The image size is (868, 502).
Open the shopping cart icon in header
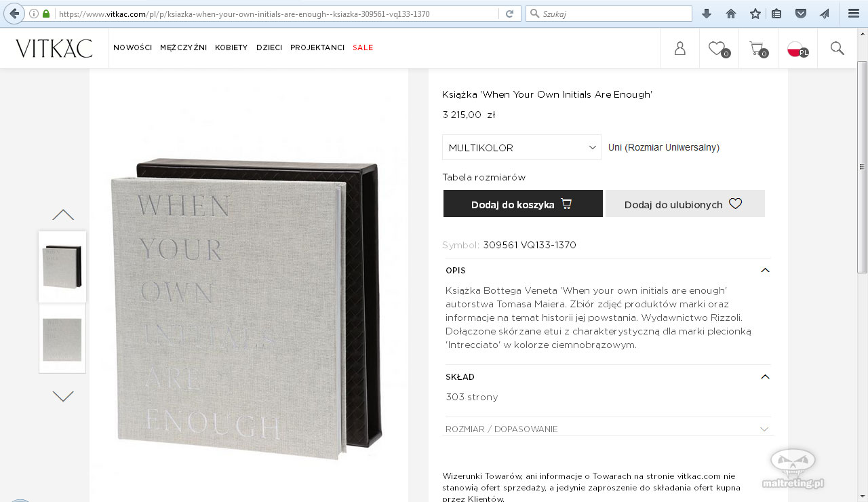click(757, 48)
